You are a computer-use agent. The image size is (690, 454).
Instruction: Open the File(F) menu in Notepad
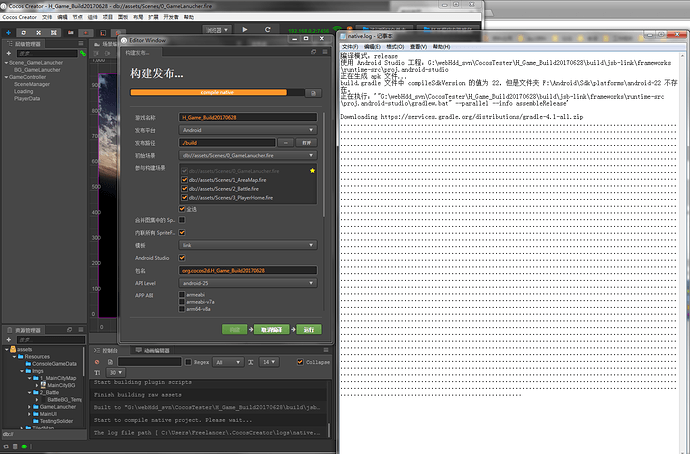click(350, 47)
